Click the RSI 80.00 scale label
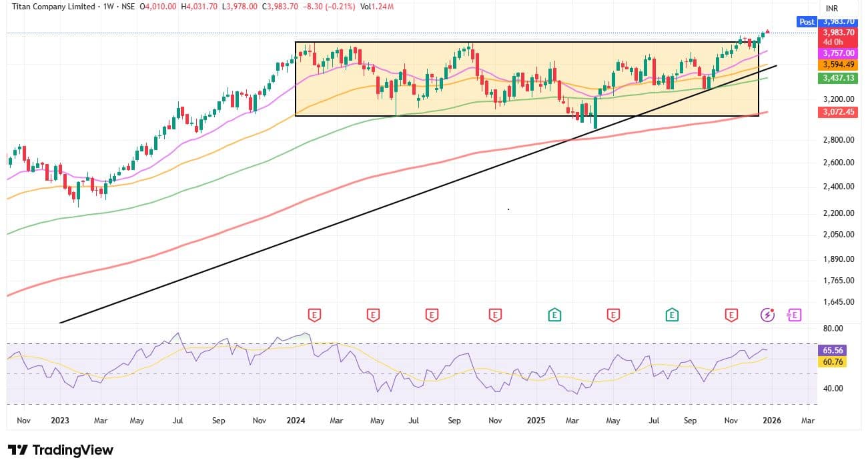Viewport: 868px width, 470px height. click(833, 328)
